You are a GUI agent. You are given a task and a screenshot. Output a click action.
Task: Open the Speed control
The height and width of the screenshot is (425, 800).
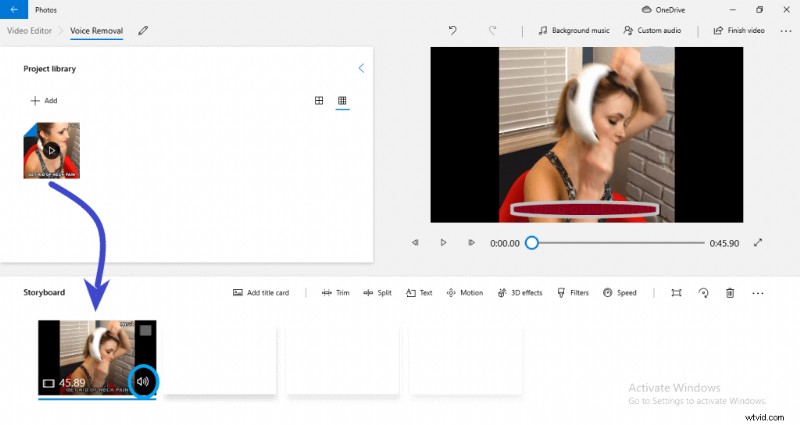[x=620, y=293]
